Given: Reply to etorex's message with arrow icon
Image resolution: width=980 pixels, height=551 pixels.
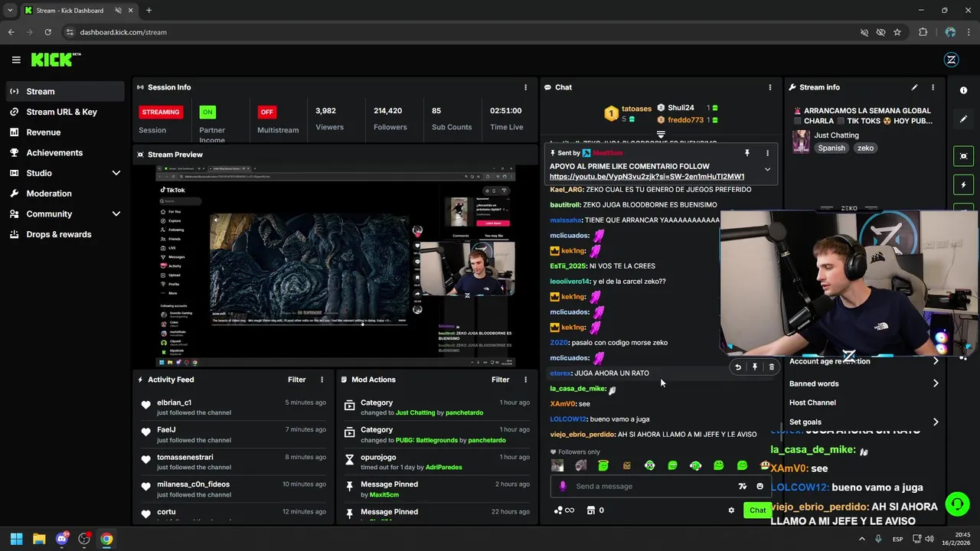Looking at the screenshot, I should tap(738, 367).
